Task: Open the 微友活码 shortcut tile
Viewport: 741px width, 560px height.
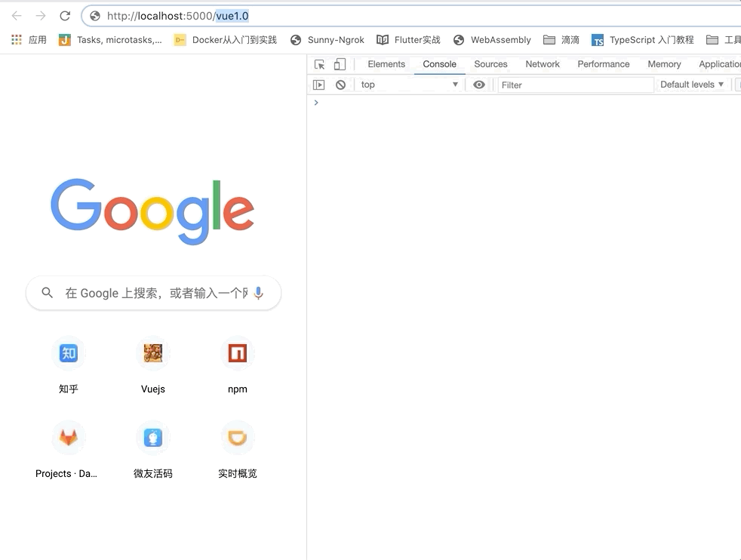Action: 152,449
